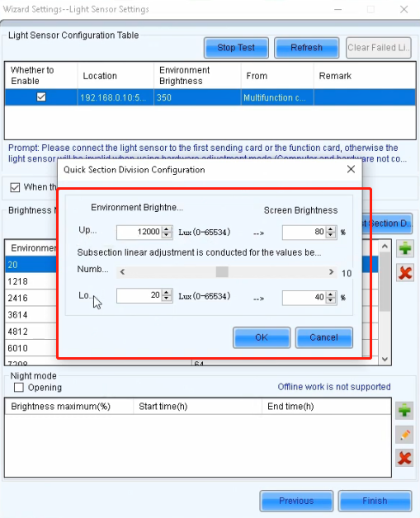This screenshot has height=518, width=420.
Task: Click the Location column header
Action: click(116, 75)
